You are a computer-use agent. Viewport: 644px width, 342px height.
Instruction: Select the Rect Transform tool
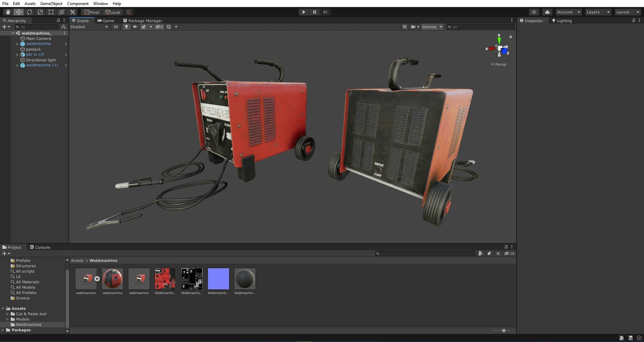pos(50,12)
